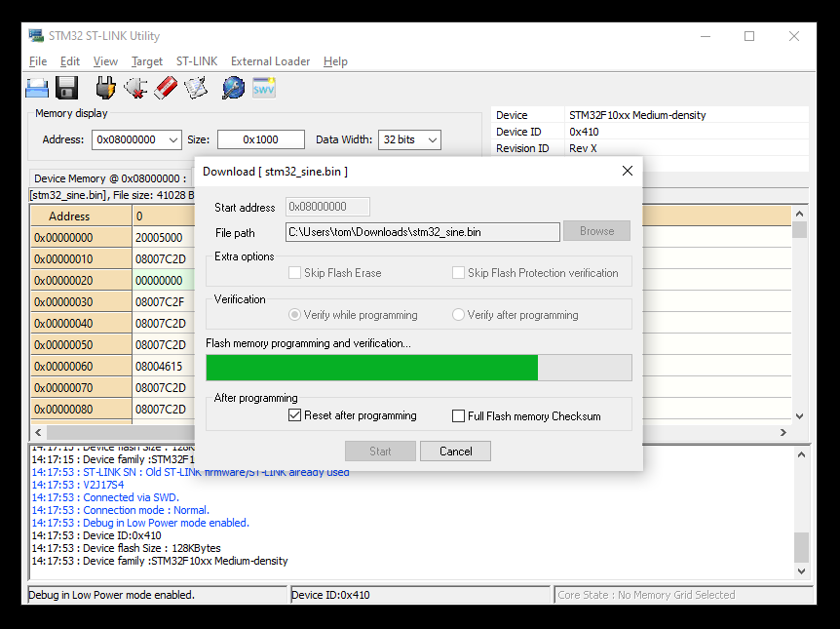Image resolution: width=840 pixels, height=629 pixels.
Task: Click memory grid scroll-down arrow
Action: pos(799,416)
